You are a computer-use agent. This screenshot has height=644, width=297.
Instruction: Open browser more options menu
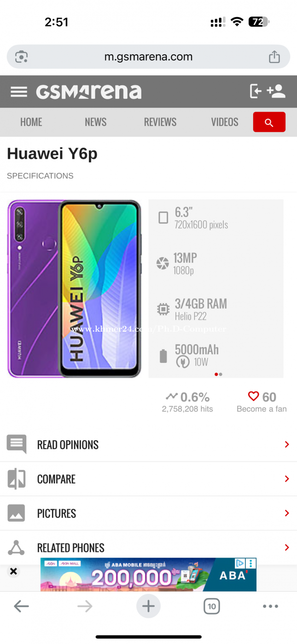(270, 606)
